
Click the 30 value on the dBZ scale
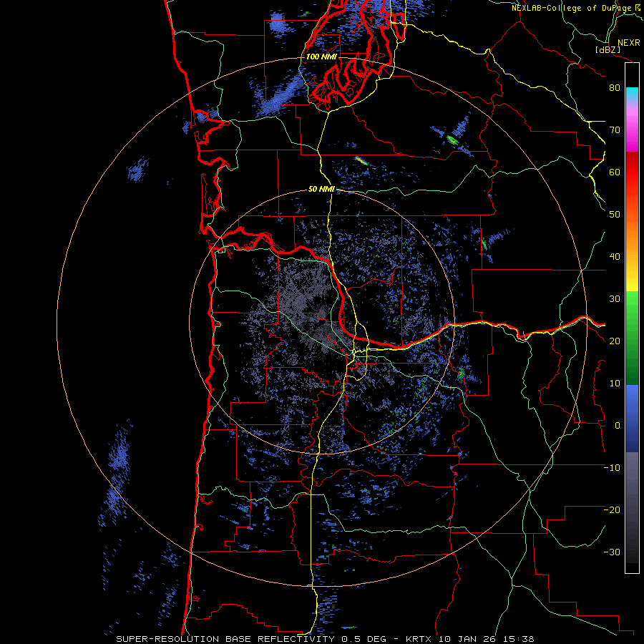615,298
